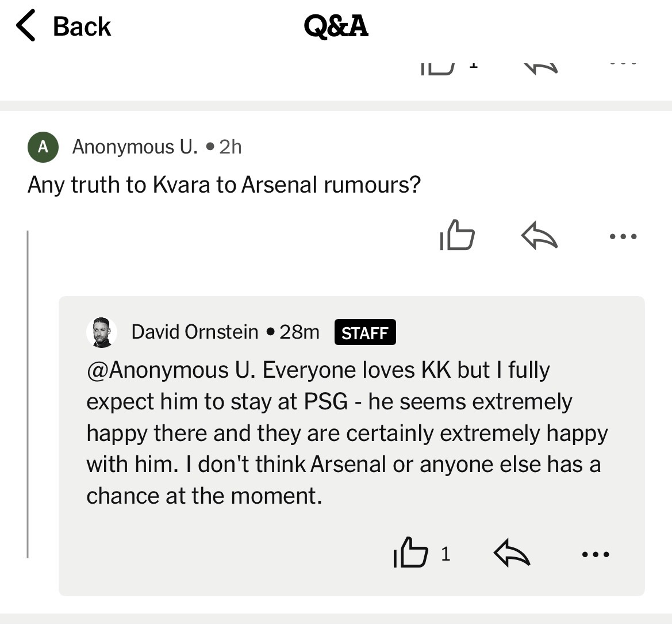The width and height of the screenshot is (672, 625).
Task: Tap the 28m timestamp on Ornstein's reply
Action: pyautogui.click(x=299, y=332)
